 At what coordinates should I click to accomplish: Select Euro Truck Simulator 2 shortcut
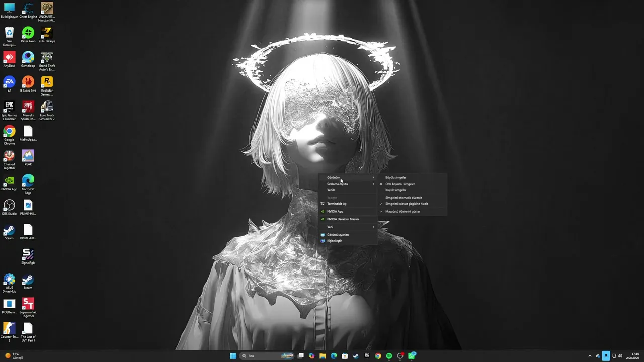click(47, 111)
